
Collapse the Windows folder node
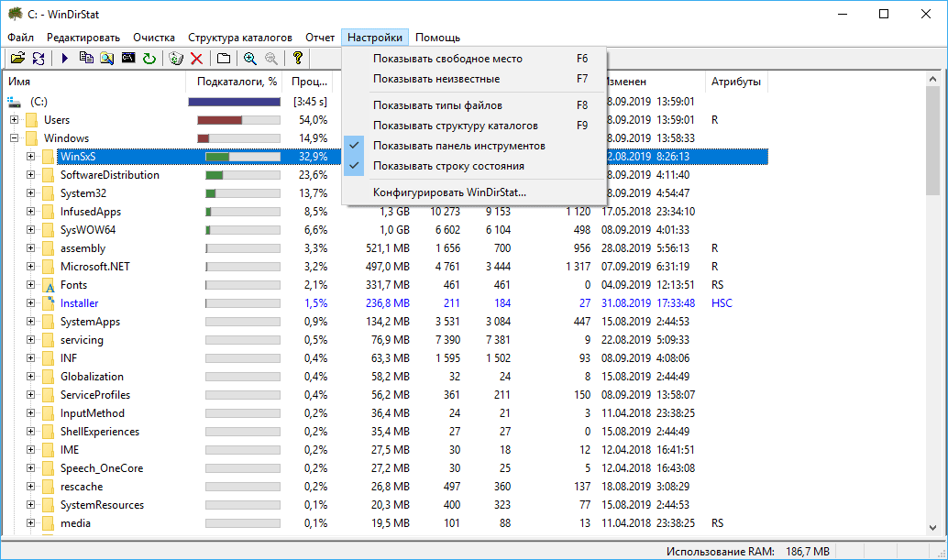[x=14, y=138]
